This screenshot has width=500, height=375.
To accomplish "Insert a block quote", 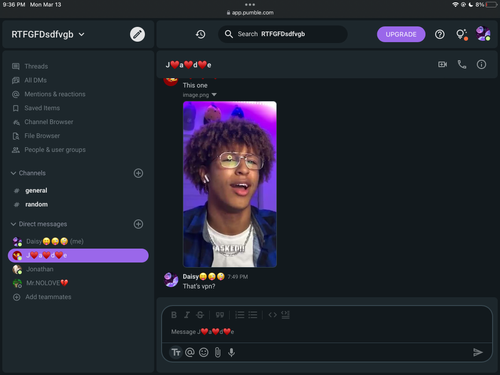I will [x=220, y=315].
